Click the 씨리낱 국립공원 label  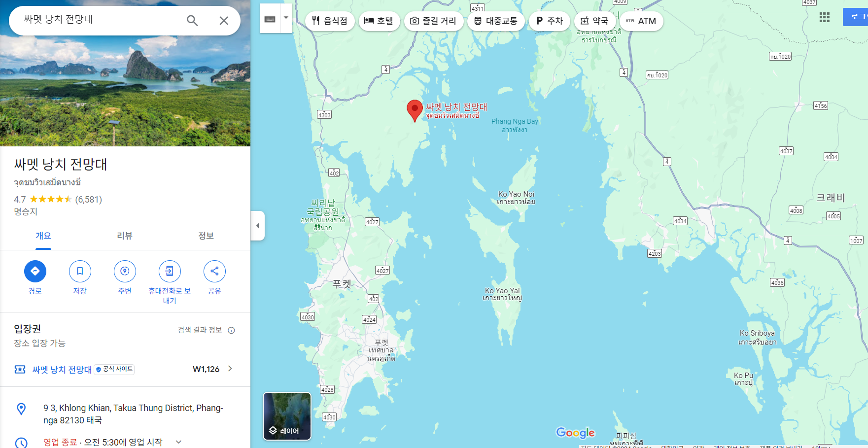(323, 214)
